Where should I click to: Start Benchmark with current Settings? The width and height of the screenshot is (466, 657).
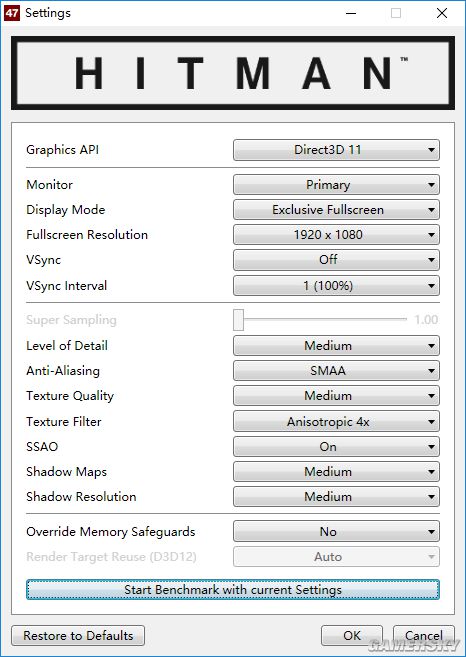click(233, 590)
